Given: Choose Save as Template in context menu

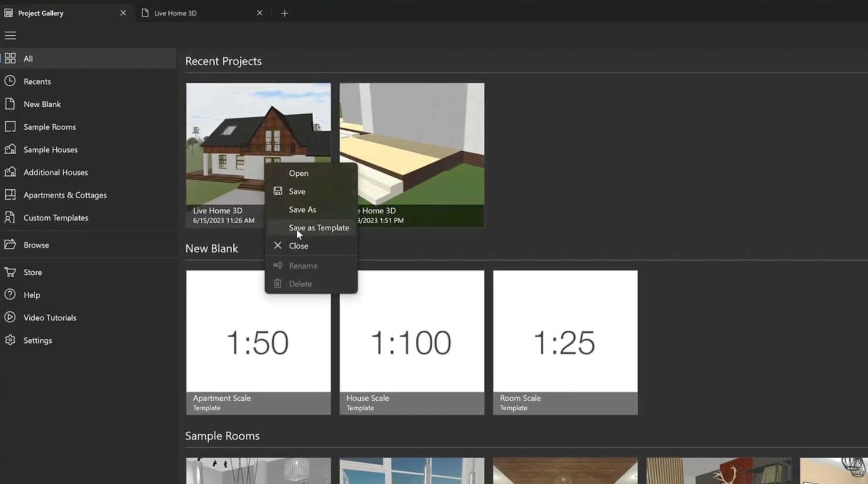Looking at the screenshot, I should tap(311, 227).
